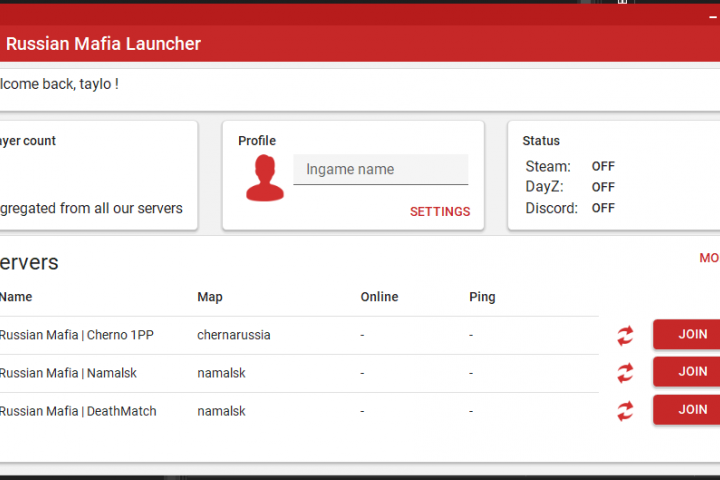Click the Ping column header
The image size is (720, 480).
pos(482,297)
